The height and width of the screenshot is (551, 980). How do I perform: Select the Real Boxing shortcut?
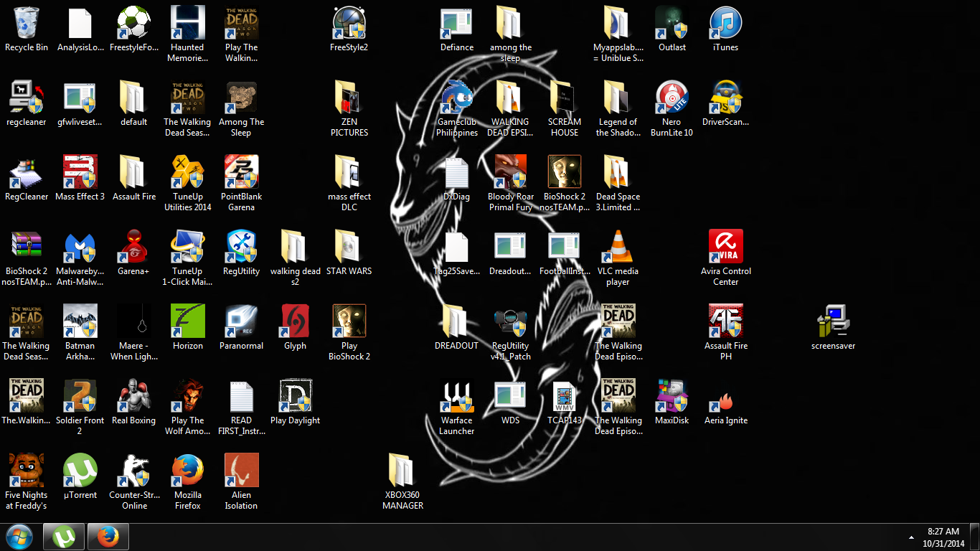point(134,396)
